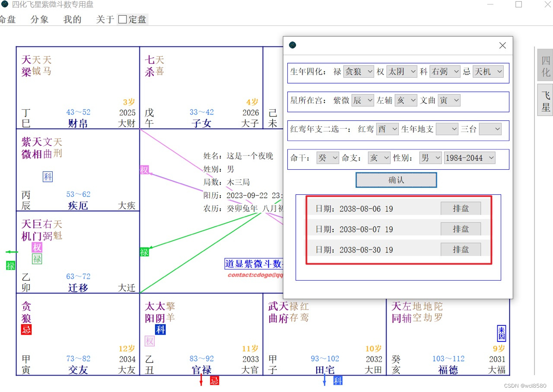The height and width of the screenshot is (392, 553).
Task: Click the pink 权 badge in 官禄 palace
Action: (x=149, y=341)
